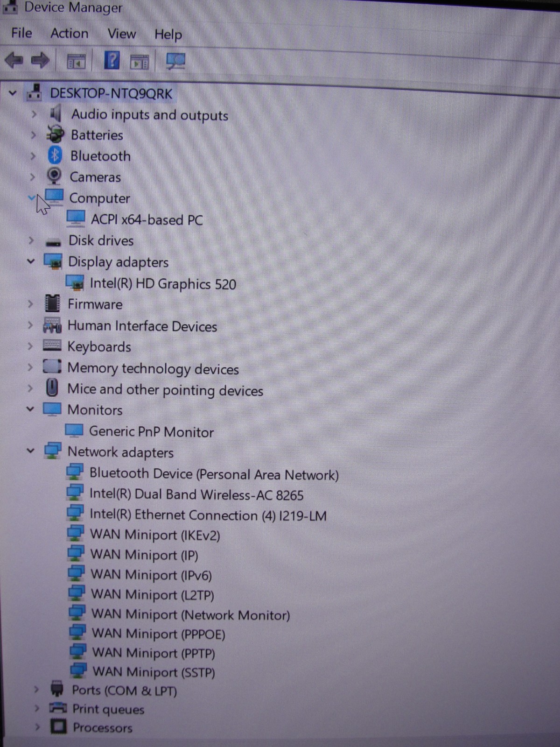Viewport: 560px width, 747px height.
Task: Collapse the DESKTOP-NTQ9QRK root node
Action: (13, 93)
